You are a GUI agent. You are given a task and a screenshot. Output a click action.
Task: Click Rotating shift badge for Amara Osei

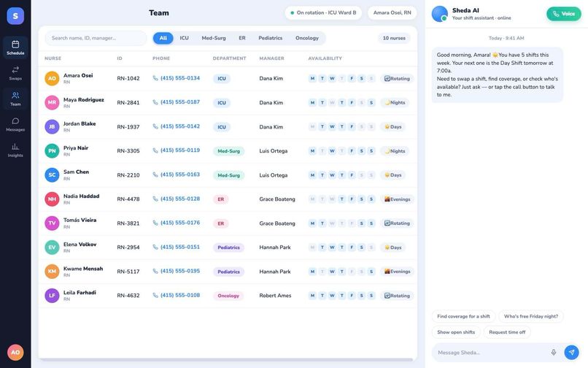(x=397, y=78)
